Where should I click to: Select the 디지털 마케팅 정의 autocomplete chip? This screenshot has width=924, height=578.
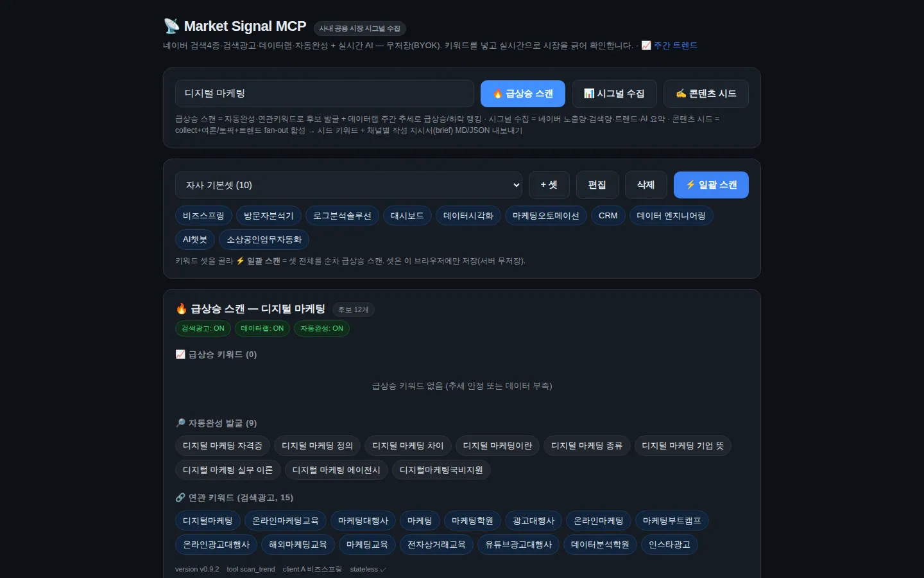point(318,446)
